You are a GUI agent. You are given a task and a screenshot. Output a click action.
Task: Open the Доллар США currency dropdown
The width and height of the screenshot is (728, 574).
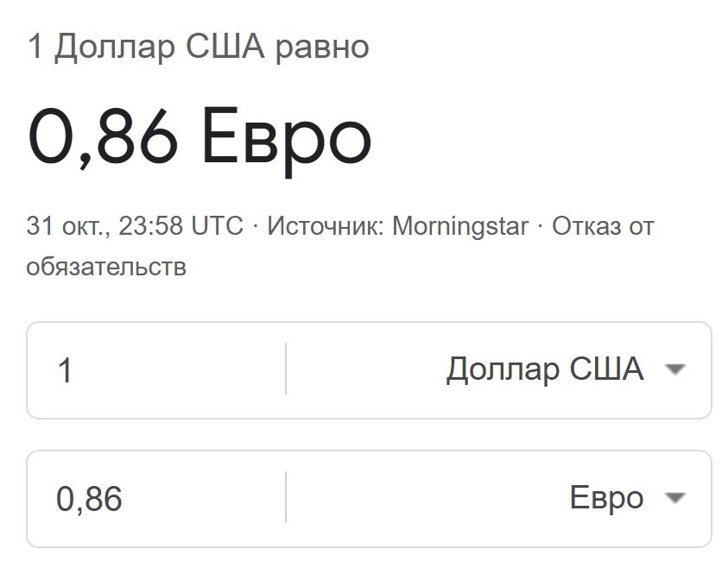click(545, 369)
